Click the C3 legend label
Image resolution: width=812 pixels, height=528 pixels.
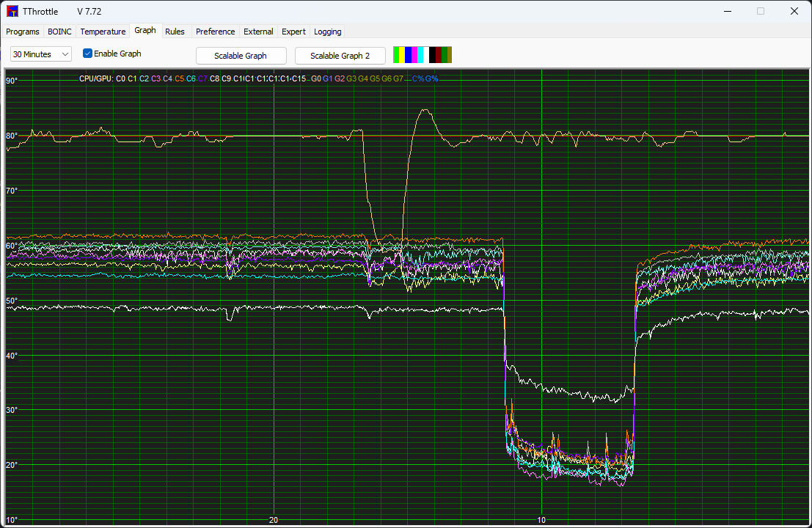tap(156, 78)
